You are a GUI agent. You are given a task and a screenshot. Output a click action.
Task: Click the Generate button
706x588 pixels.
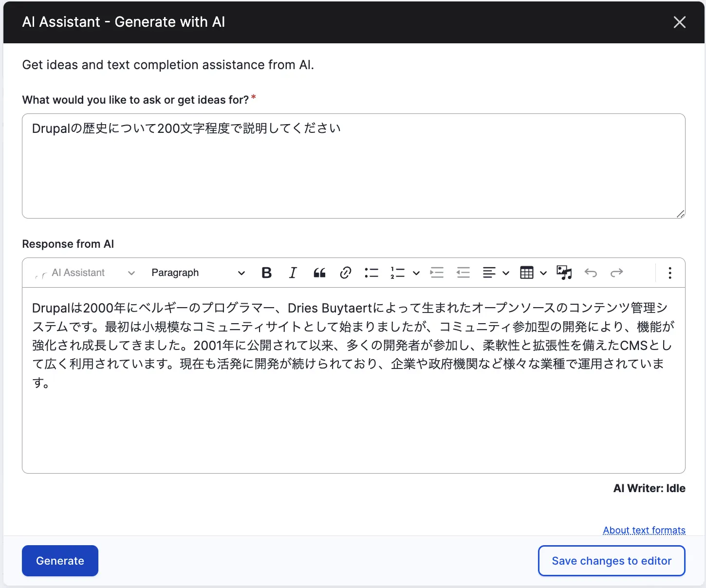click(60, 561)
